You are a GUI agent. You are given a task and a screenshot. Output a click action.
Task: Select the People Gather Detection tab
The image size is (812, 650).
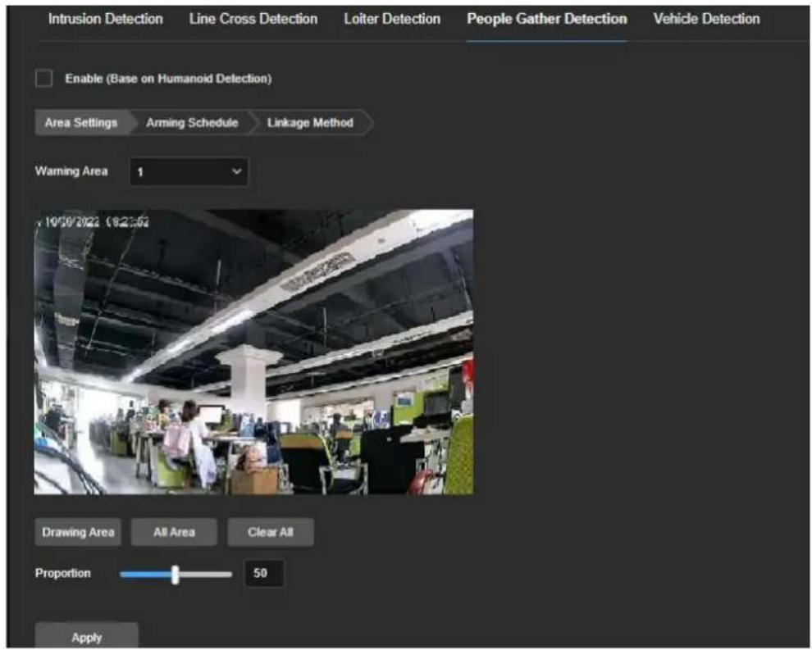click(x=547, y=19)
